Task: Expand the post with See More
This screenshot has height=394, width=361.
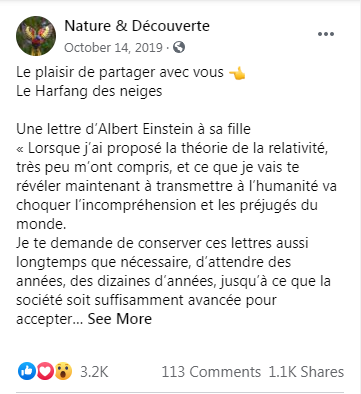Action: point(120,319)
